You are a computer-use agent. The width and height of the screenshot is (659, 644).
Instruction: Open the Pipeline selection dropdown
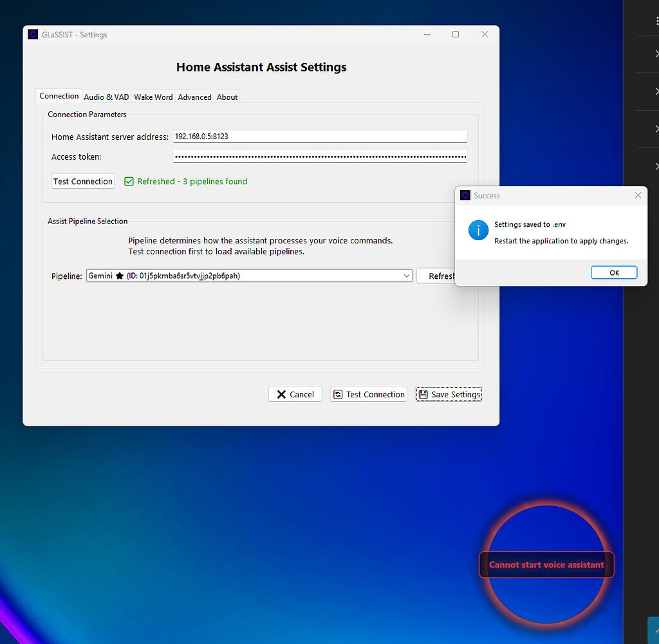(x=249, y=275)
